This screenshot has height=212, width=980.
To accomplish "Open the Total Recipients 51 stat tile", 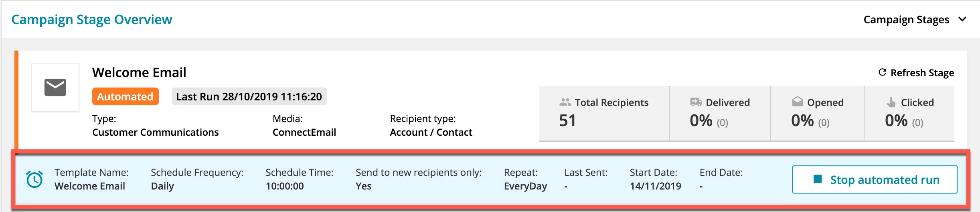I will pos(604,113).
